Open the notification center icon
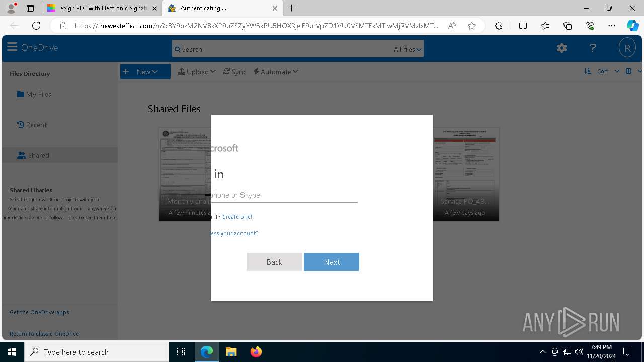The height and width of the screenshot is (362, 644). pyautogui.click(x=628, y=352)
